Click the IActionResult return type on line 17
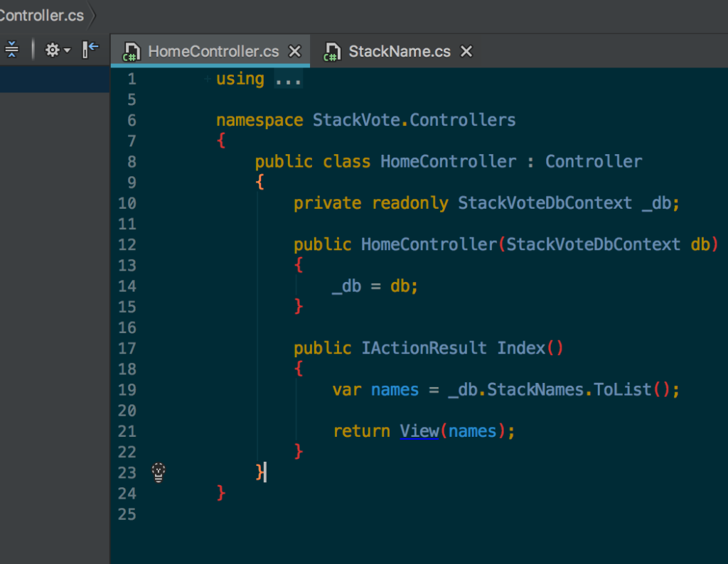This screenshot has width=728, height=564. [x=424, y=348]
